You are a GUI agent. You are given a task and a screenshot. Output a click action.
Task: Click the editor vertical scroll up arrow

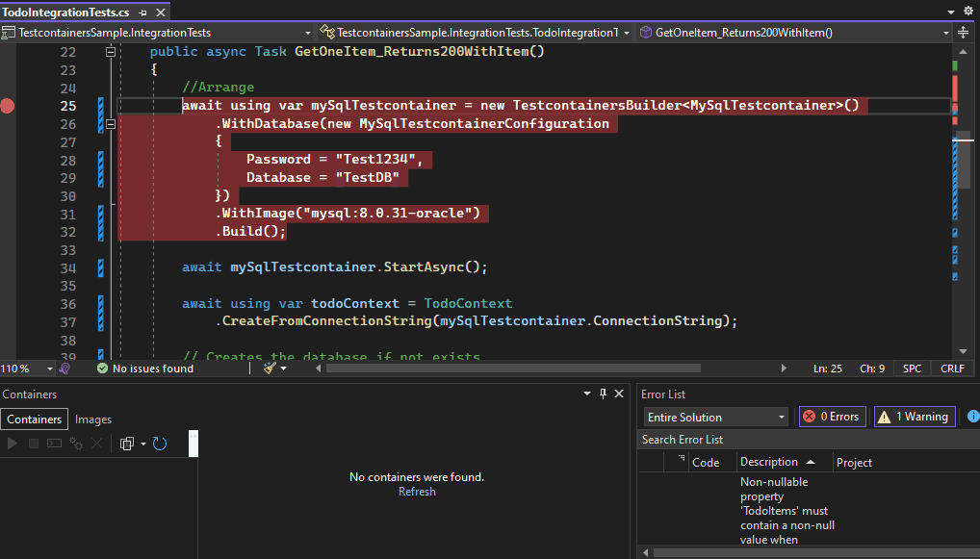(963, 52)
